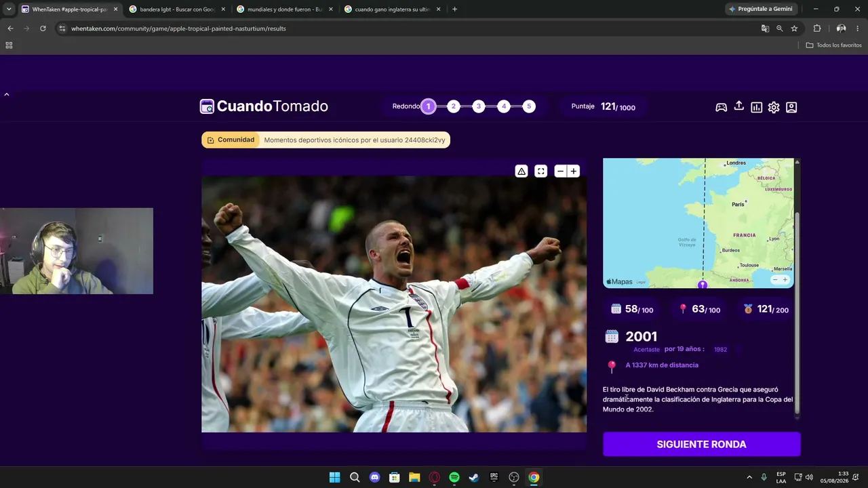Open the Windows Start menu

click(334, 477)
